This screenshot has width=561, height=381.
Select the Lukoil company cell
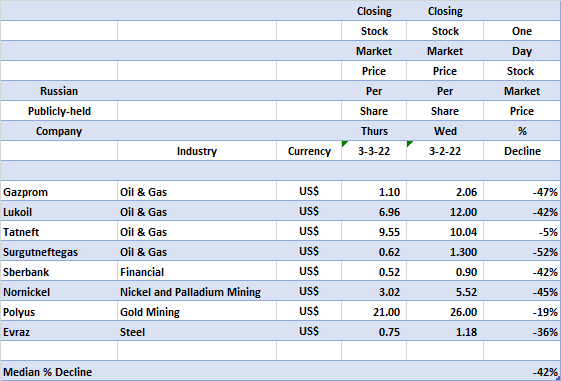tap(59, 212)
